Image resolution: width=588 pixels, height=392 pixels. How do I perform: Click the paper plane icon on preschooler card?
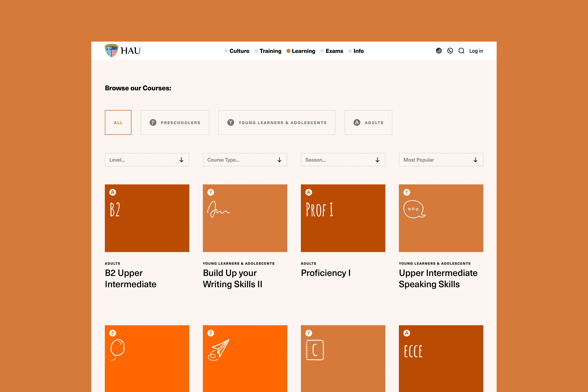(219, 350)
